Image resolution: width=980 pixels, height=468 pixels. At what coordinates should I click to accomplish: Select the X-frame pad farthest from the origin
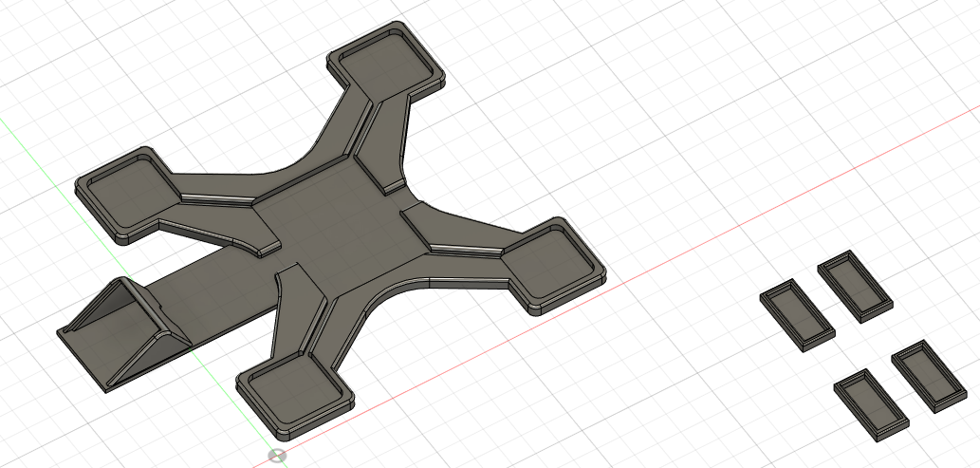(385, 62)
